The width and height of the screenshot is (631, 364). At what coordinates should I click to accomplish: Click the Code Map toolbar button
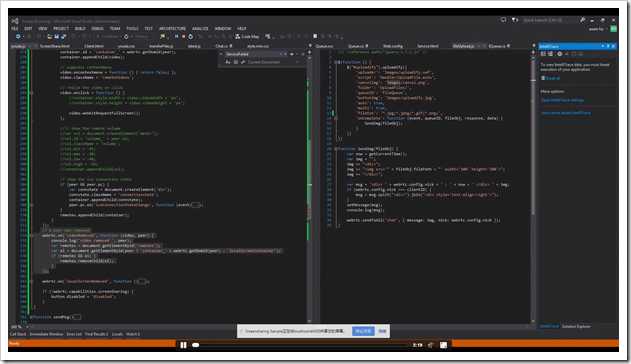click(247, 37)
